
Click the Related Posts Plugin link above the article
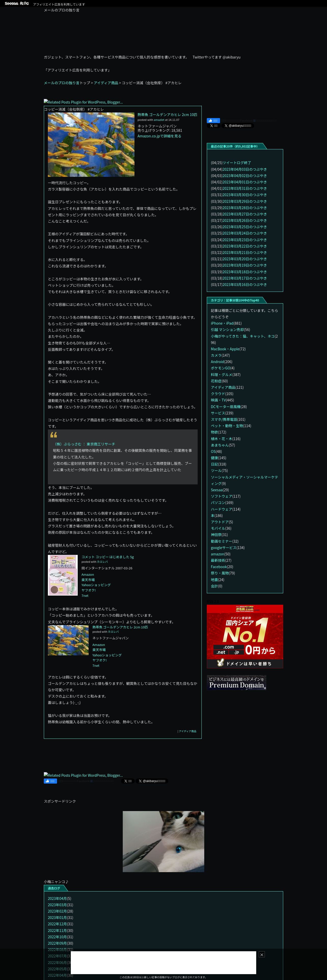click(x=83, y=102)
